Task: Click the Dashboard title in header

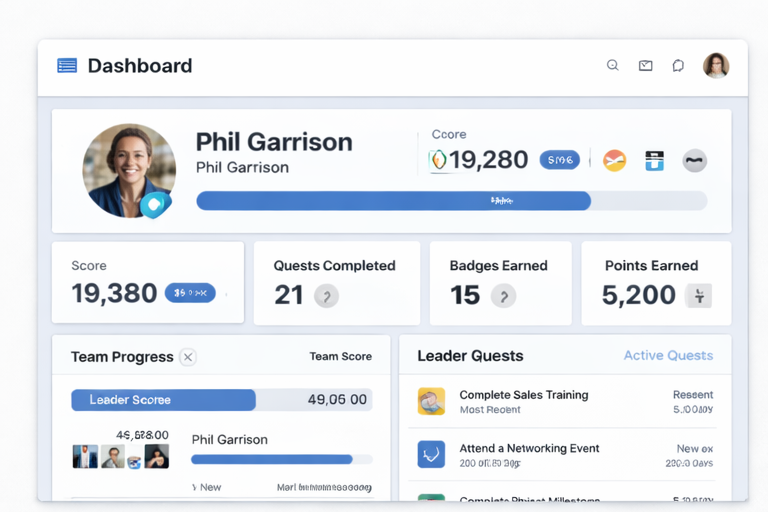Action: coord(140,66)
